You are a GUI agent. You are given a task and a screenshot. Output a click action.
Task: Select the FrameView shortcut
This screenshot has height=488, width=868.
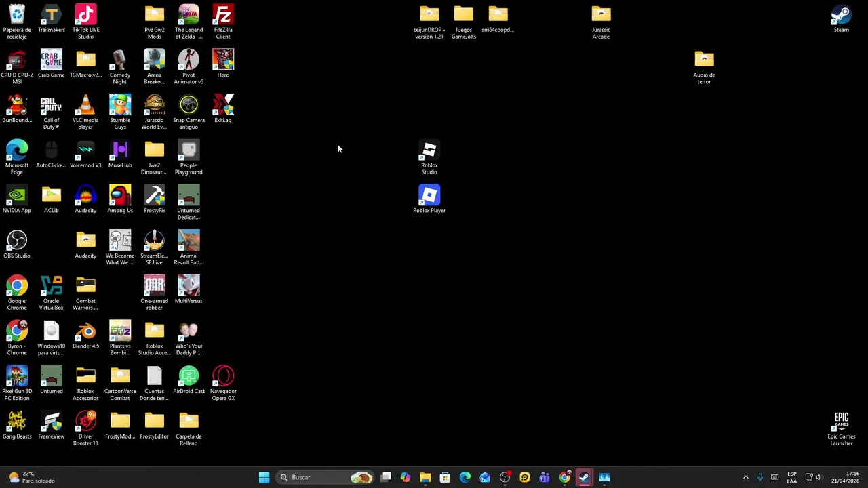coord(52,426)
